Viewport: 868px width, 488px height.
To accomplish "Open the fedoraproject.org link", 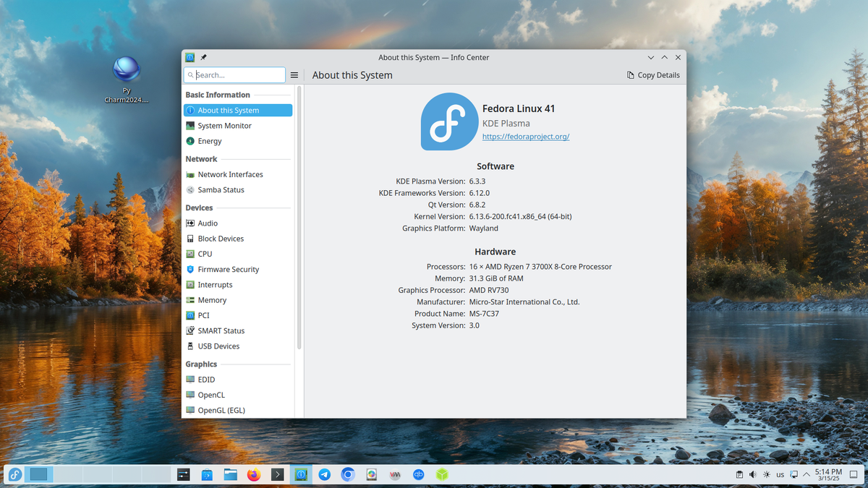I will (x=526, y=137).
